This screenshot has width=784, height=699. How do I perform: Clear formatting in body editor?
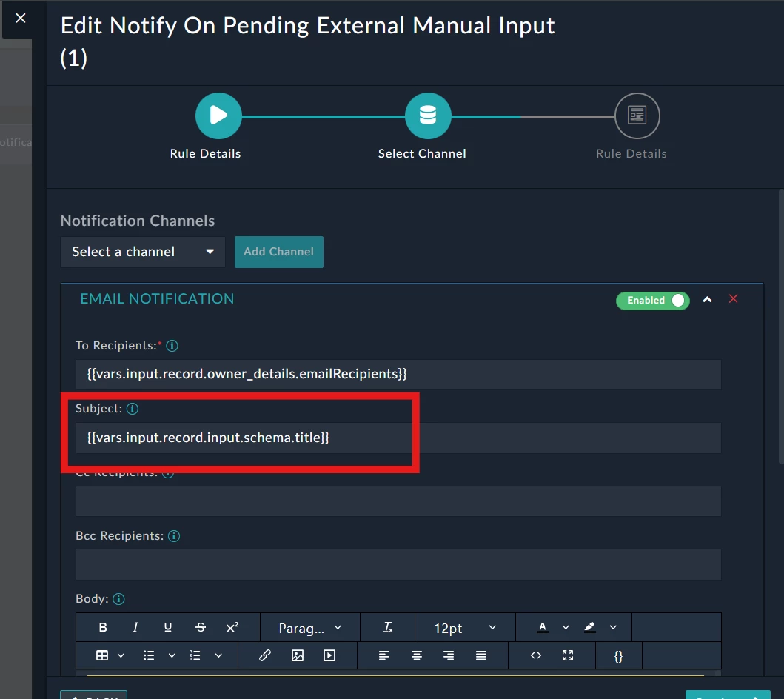(x=387, y=627)
